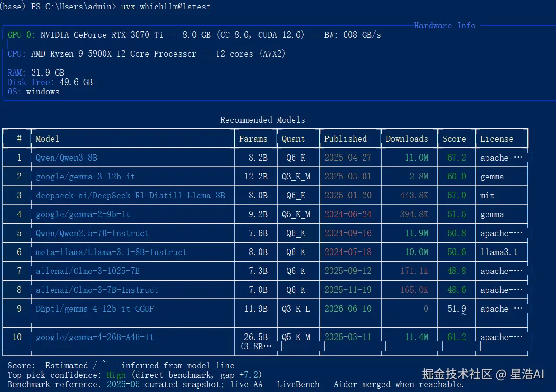Click the Disk free 49.6 GB value

click(76, 82)
